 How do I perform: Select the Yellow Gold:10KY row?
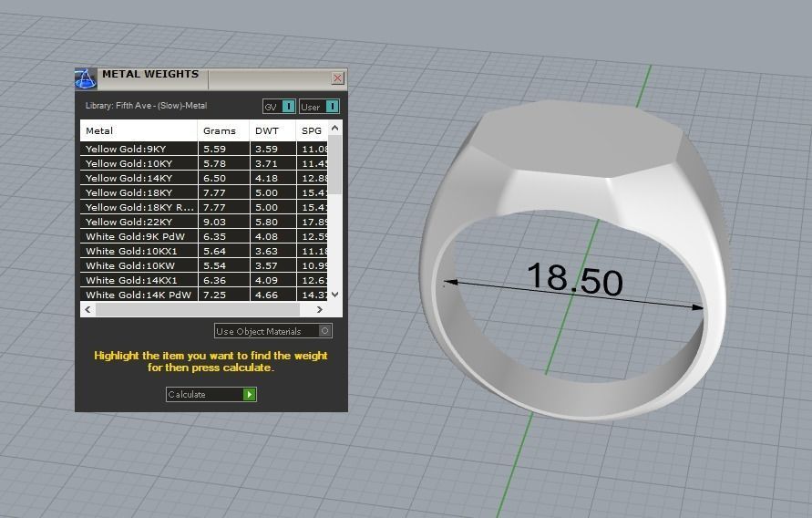[204, 163]
